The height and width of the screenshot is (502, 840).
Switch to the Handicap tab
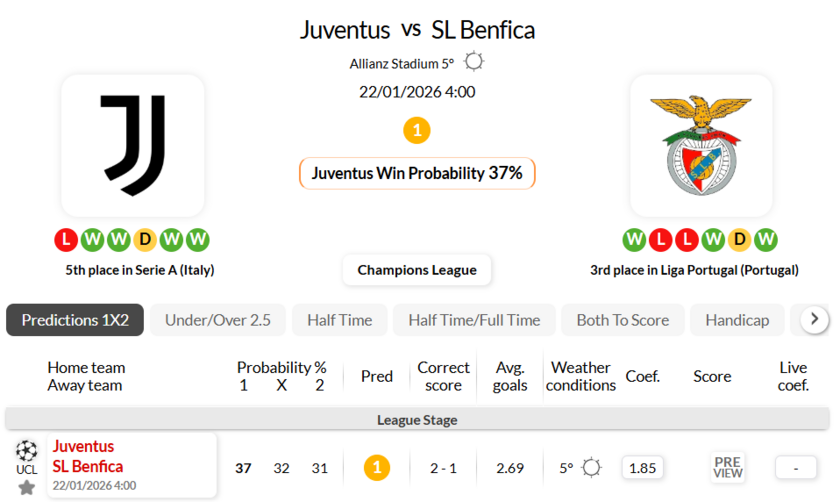coord(737,320)
